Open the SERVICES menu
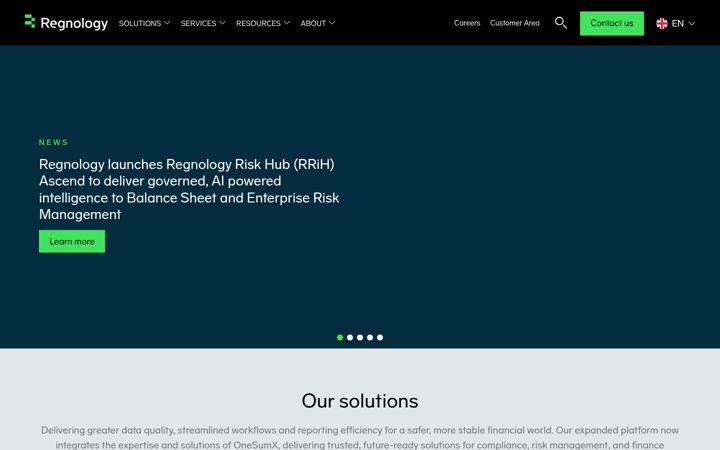 click(198, 23)
